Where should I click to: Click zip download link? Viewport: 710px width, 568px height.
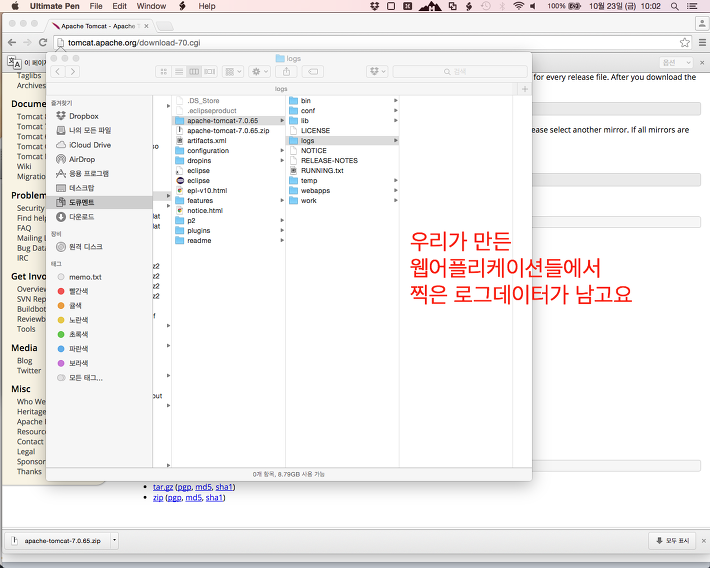[x=158, y=498]
